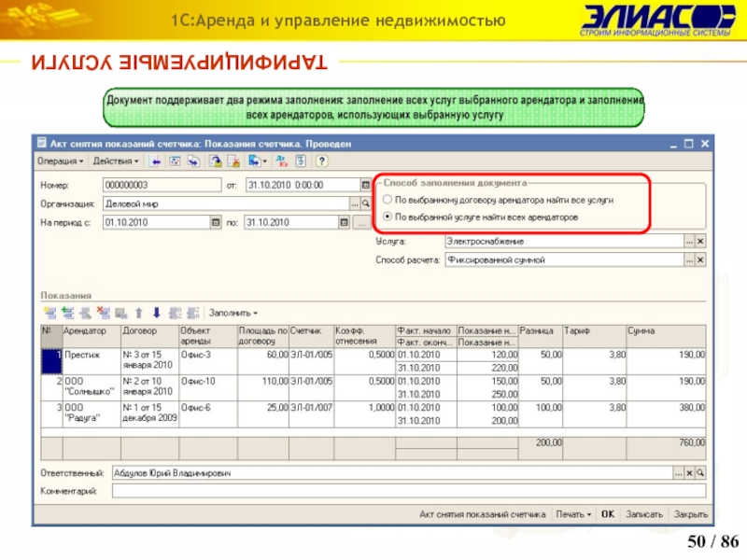Click the '№ 1 от 15 декабря 2009' contract cell
This screenshot has height=560, width=747.
pyautogui.click(x=150, y=413)
